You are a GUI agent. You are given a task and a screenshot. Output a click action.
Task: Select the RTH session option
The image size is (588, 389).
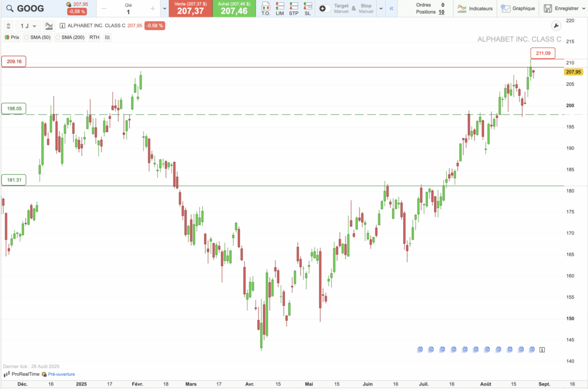coord(94,37)
